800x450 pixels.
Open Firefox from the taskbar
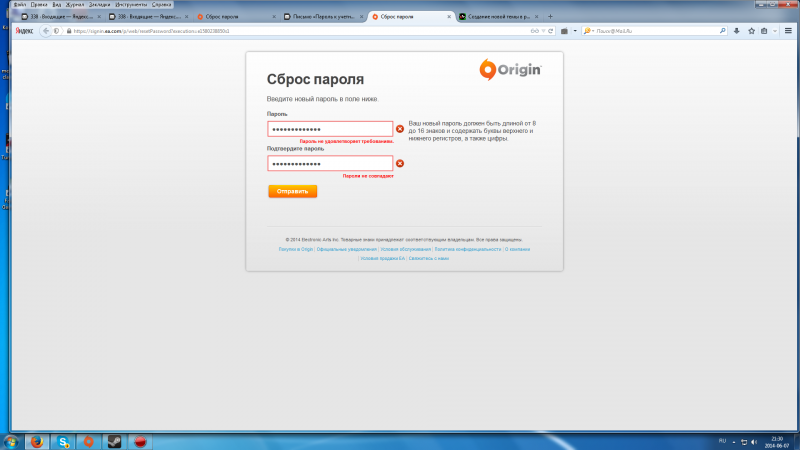click(37, 442)
